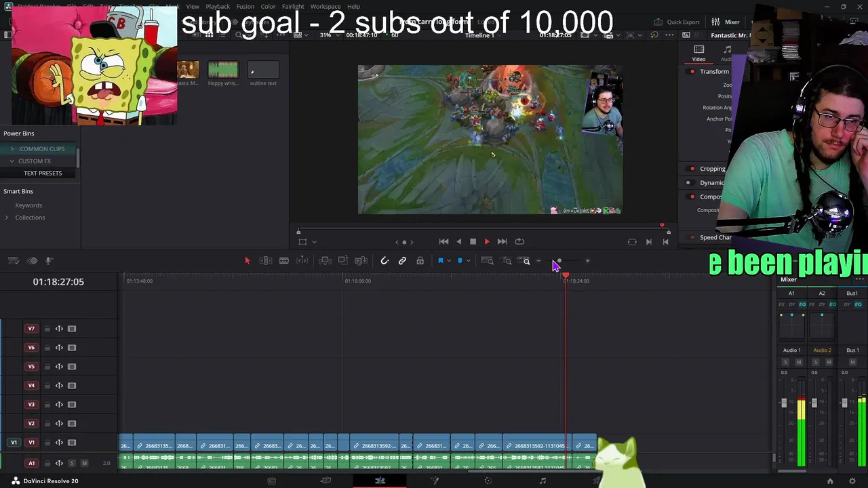Open the Playback menu
Viewport: 868px width, 488px height.
(218, 6)
